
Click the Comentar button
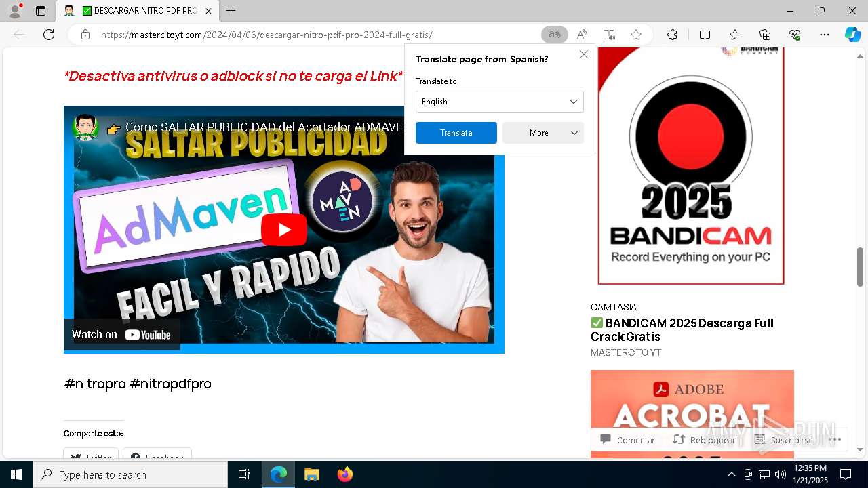pyautogui.click(x=628, y=440)
